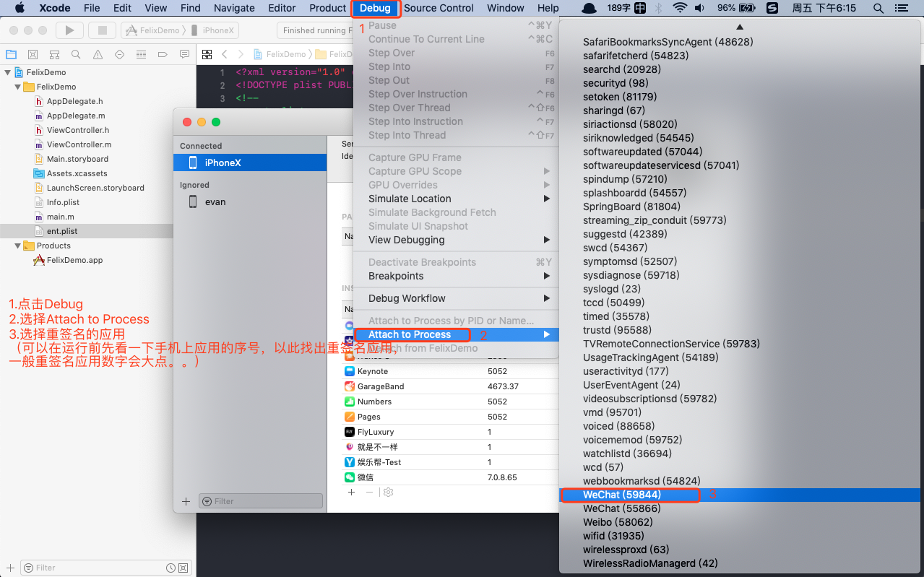Select ent.plist in project navigator
Viewport: 924px width, 577px height.
pyautogui.click(x=87, y=231)
